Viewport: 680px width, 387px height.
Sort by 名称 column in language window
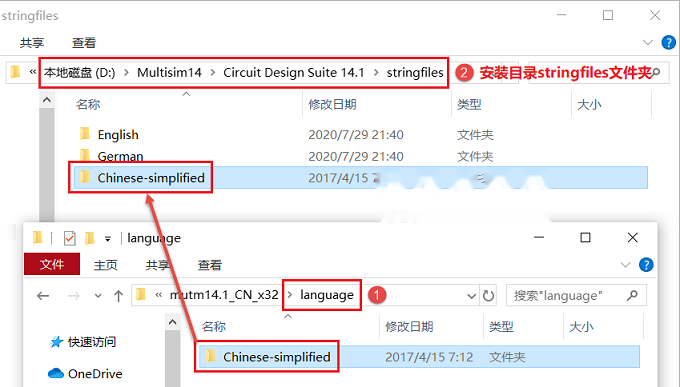[214, 327]
